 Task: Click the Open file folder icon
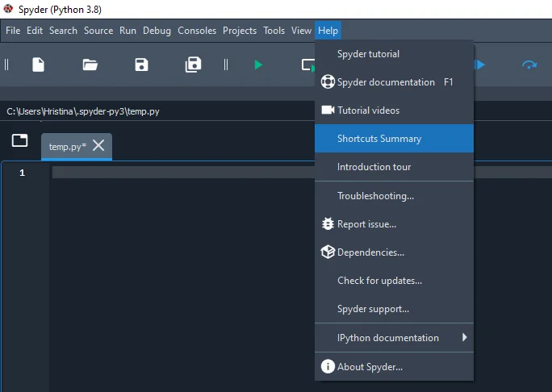pos(90,65)
